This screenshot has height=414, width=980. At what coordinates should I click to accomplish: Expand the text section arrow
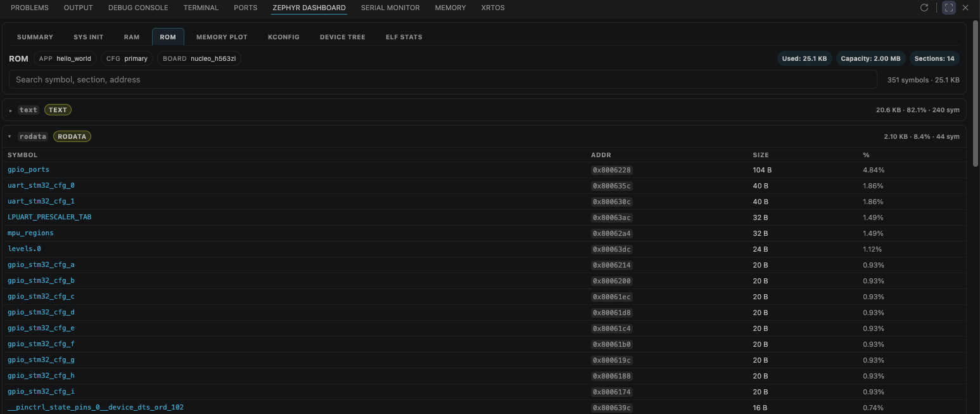[x=11, y=110]
